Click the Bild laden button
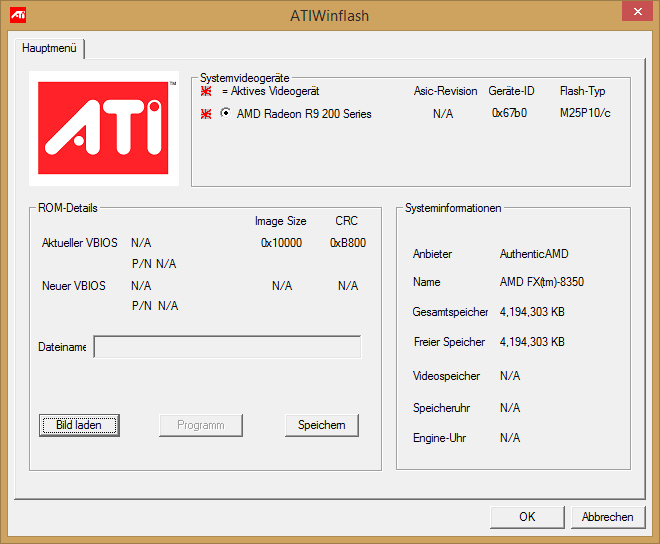660x544 pixels. [x=80, y=425]
